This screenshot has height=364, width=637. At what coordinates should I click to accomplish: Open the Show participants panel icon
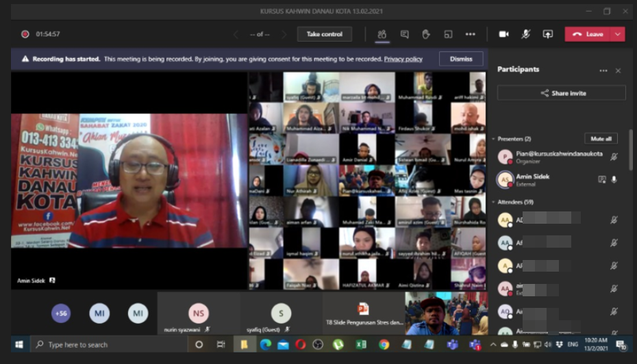pyautogui.click(x=382, y=34)
